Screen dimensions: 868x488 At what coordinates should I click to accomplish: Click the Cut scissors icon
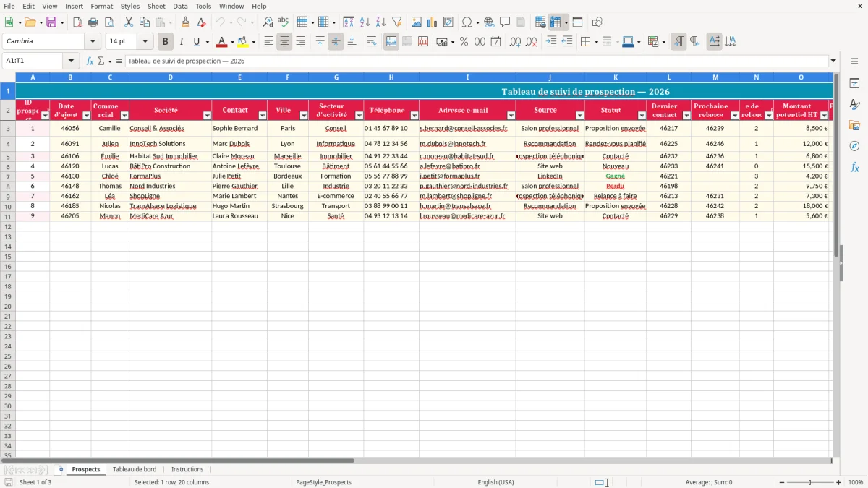click(129, 22)
